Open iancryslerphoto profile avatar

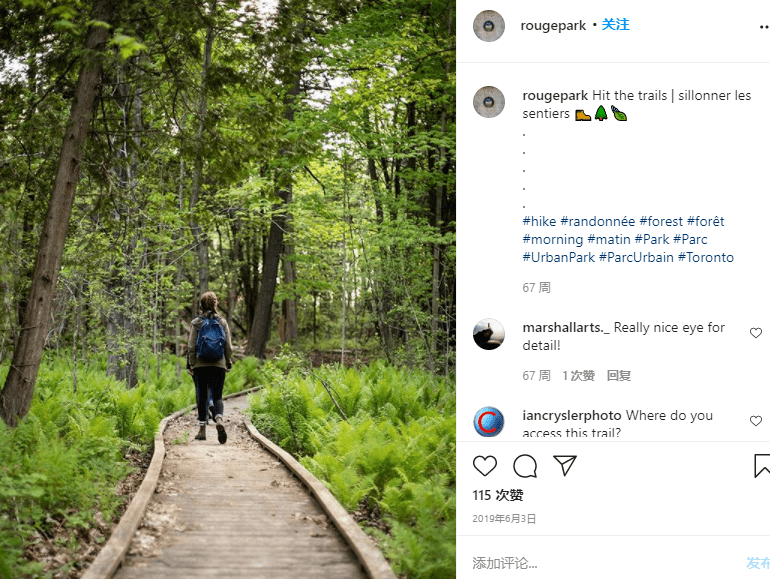click(x=489, y=422)
